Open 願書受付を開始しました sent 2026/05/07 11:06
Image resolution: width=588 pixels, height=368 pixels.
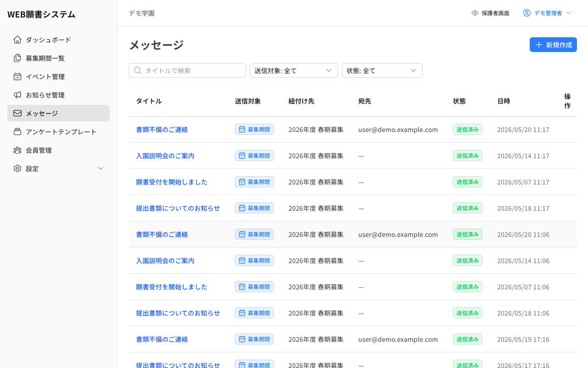[x=171, y=287]
